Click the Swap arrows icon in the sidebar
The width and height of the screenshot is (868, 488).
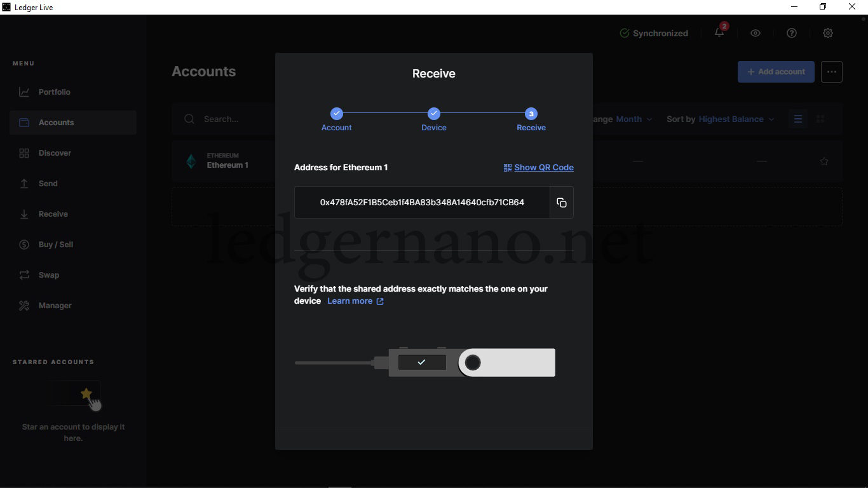click(24, 275)
